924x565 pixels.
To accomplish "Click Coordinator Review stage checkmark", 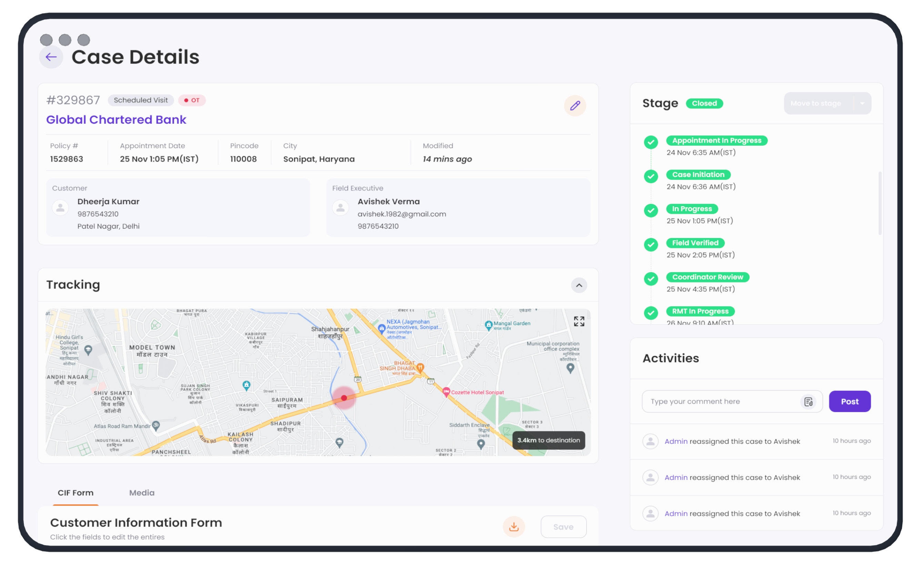I will (651, 278).
